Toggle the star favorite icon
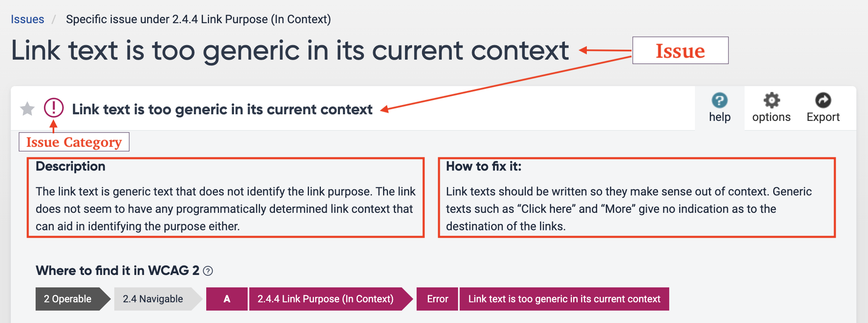Image resolution: width=868 pixels, height=323 pixels. pyautogui.click(x=27, y=109)
